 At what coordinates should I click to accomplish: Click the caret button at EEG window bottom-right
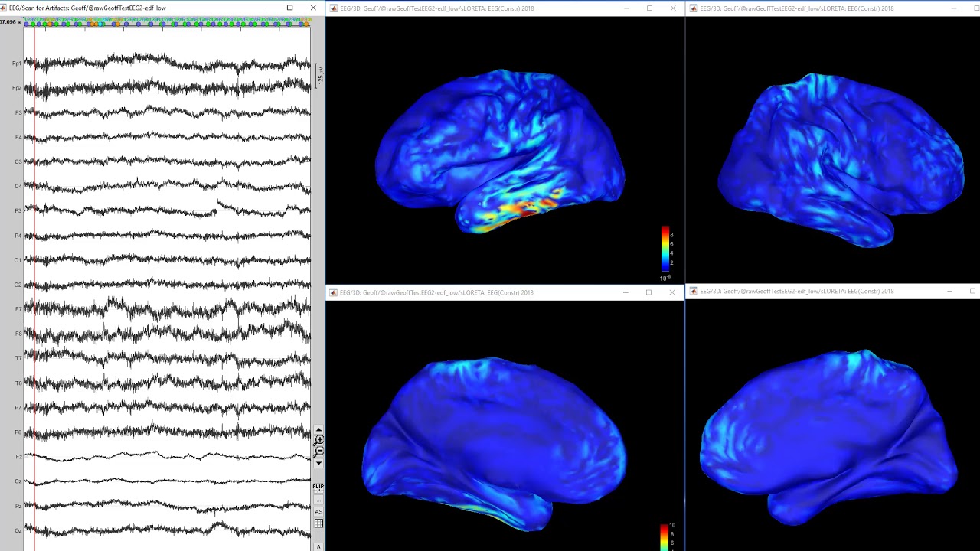[318, 546]
